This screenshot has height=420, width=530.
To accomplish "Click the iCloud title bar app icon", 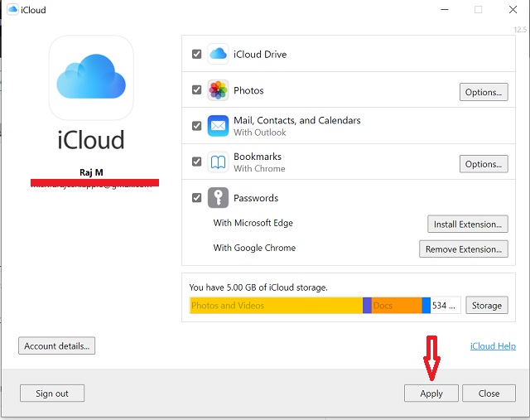I will click(12, 9).
